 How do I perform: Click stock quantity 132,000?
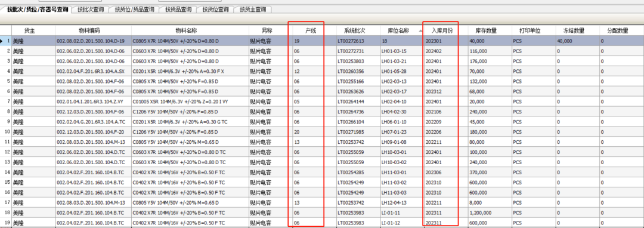(478, 81)
